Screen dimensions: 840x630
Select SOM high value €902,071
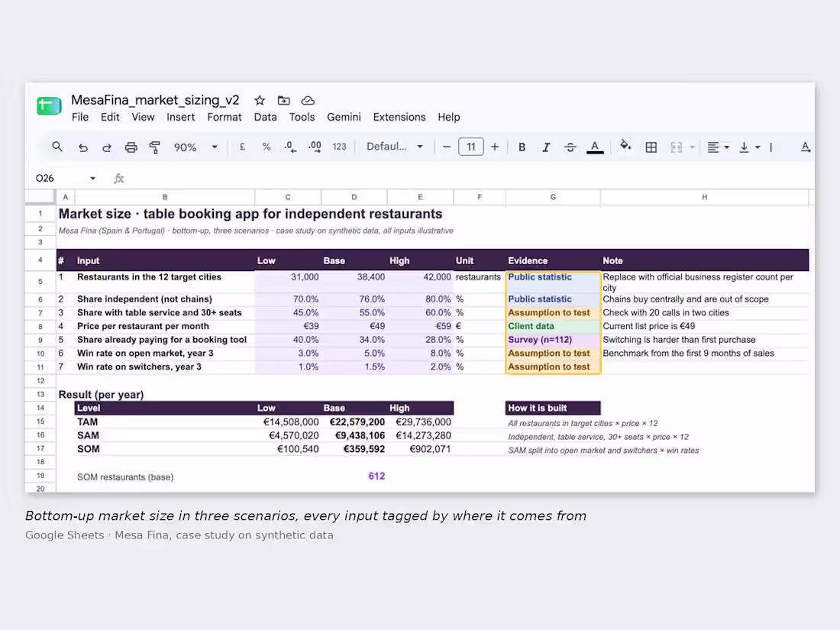point(421,449)
